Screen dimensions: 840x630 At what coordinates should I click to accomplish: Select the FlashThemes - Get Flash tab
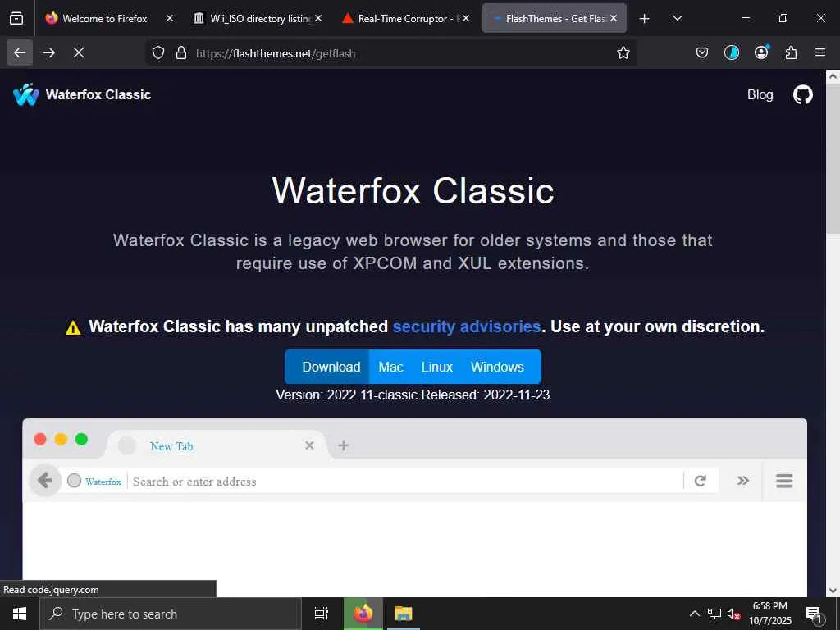tap(554, 18)
